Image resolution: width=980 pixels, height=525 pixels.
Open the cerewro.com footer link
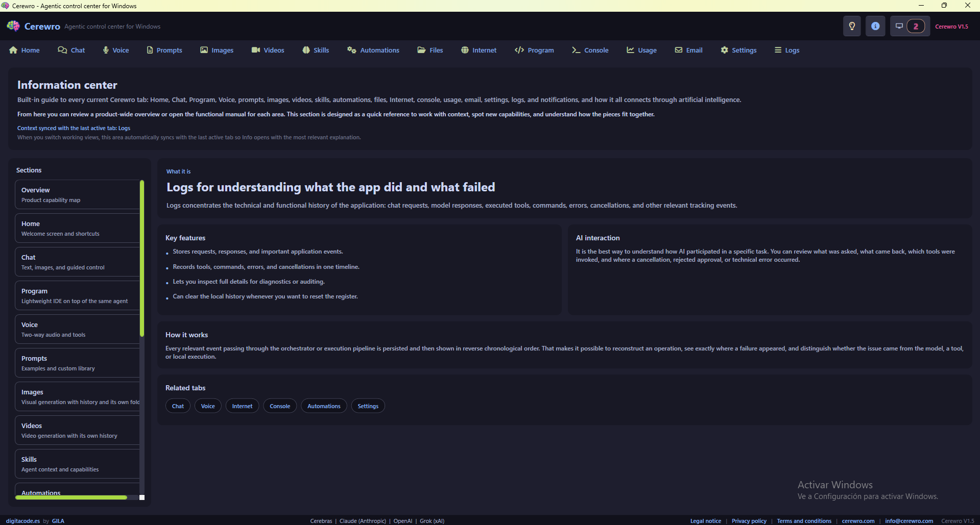pos(858,521)
